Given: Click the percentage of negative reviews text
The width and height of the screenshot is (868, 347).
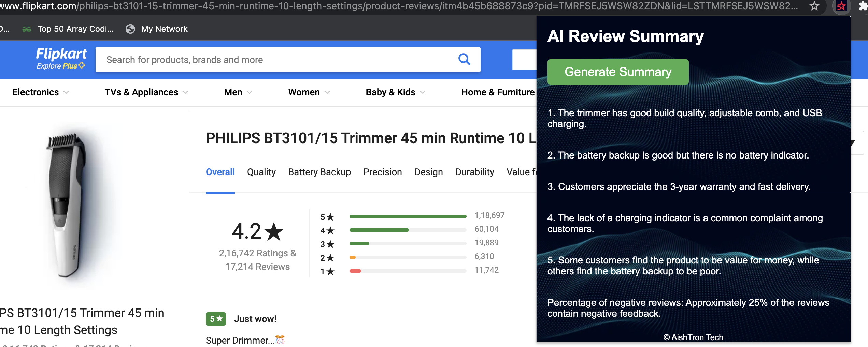Looking at the screenshot, I should 688,308.
